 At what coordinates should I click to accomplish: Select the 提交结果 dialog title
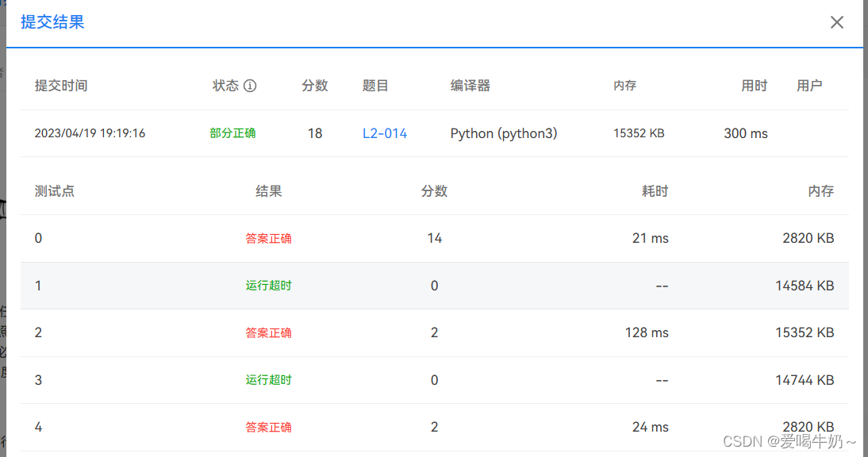point(51,22)
